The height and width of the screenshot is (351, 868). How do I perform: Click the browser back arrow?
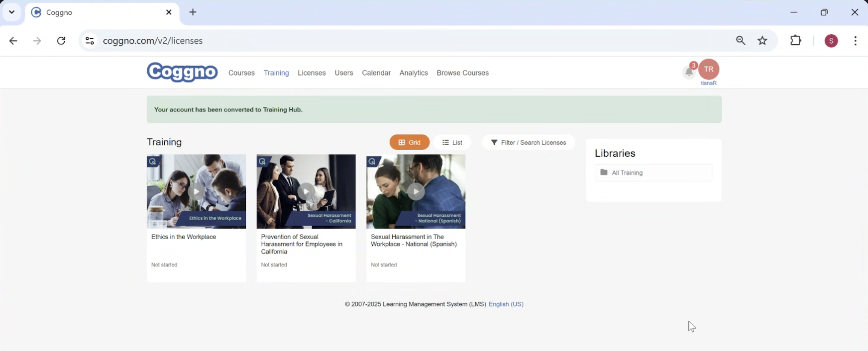(x=13, y=41)
